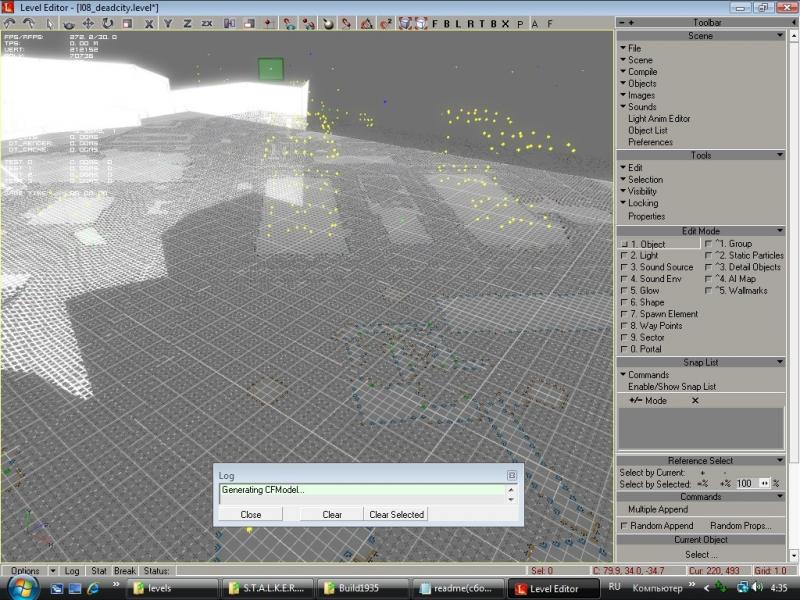The width and height of the screenshot is (800, 600).
Task: Click the undo arrow in the top toolbar
Action: point(10,23)
